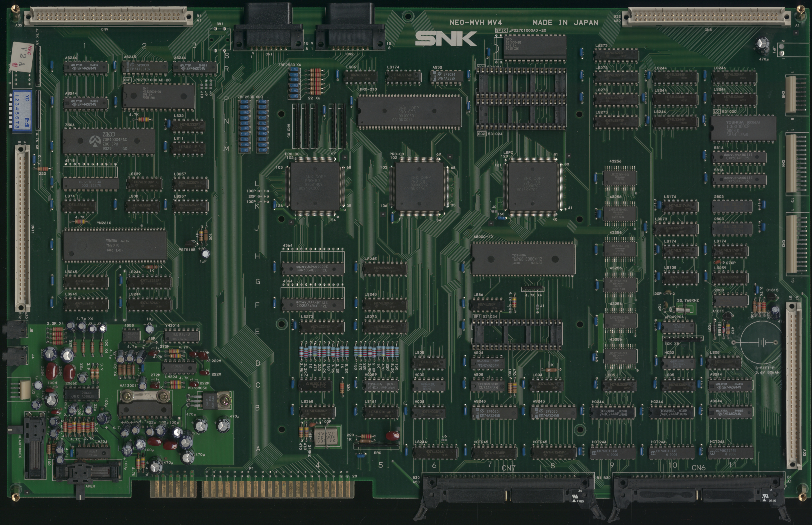
Task: Click the square PRO-C0 chip
Action: [x=419, y=186]
